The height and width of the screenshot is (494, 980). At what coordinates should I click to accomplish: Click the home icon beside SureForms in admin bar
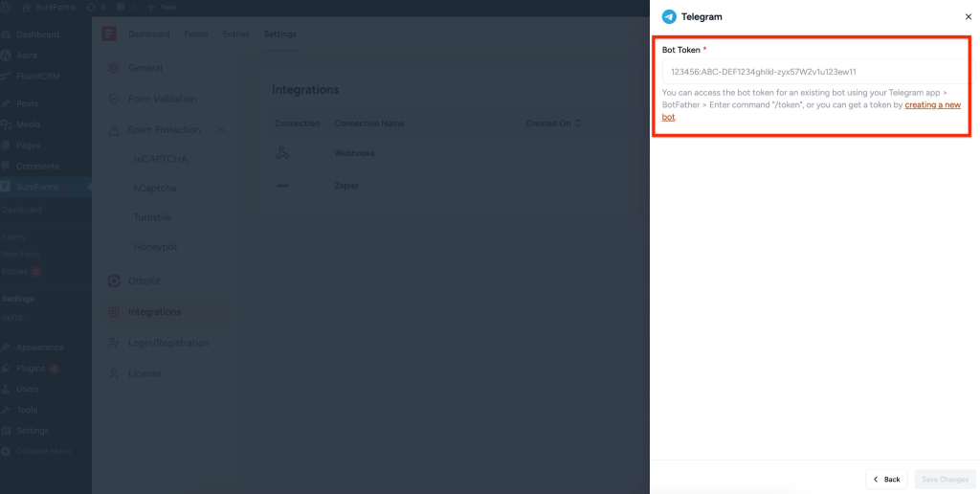click(x=26, y=8)
